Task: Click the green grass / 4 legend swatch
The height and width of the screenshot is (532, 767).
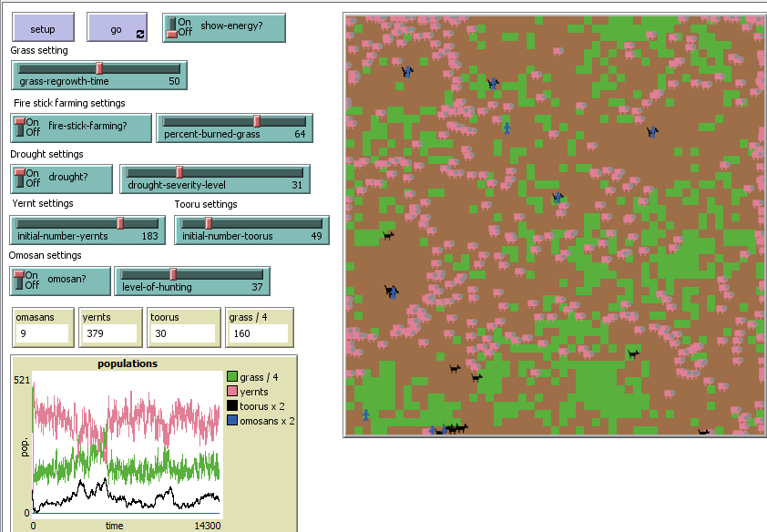Action: (232, 377)
